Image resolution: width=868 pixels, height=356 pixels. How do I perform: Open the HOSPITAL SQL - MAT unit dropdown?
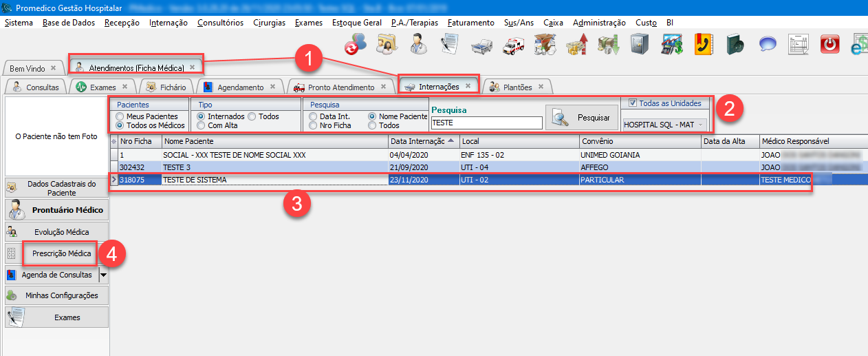664,125
